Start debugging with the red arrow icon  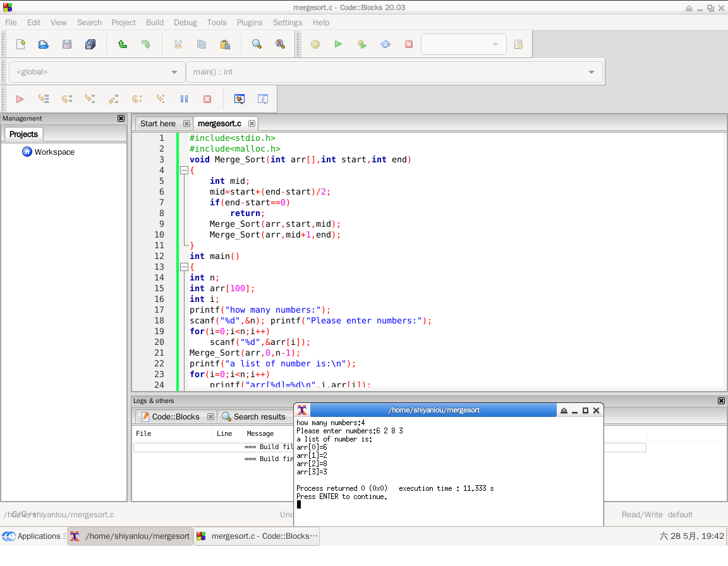coord(20,99)
